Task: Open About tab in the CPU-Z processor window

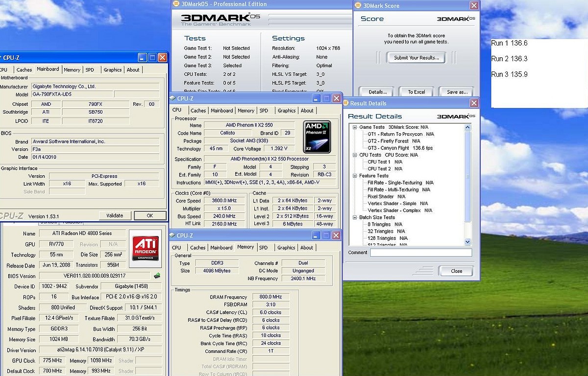Action: 307,111
